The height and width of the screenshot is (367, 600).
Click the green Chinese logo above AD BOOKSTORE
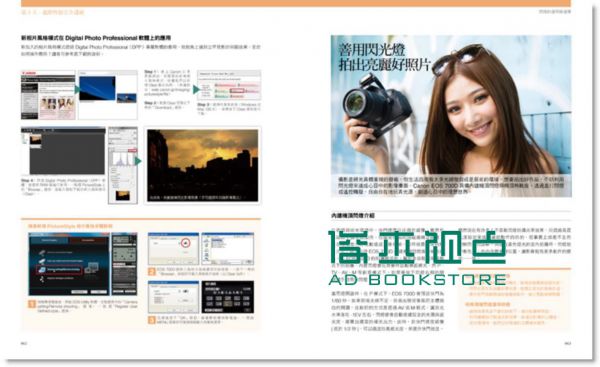click(x=417, y=248)
